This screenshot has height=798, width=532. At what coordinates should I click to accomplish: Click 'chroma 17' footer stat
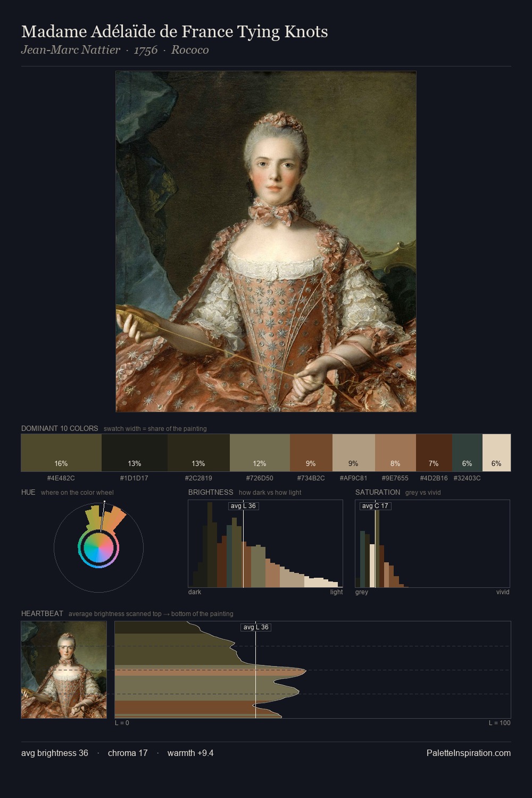(128, 753)
